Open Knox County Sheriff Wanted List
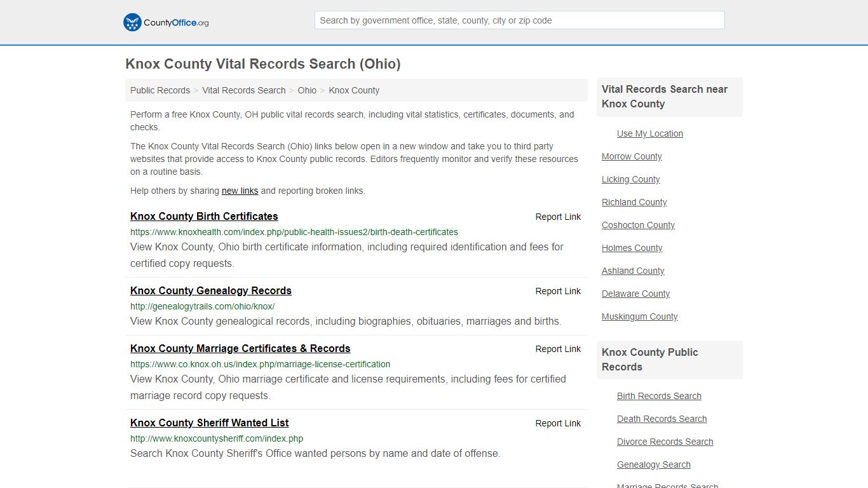868x488 pixels. 210,423
